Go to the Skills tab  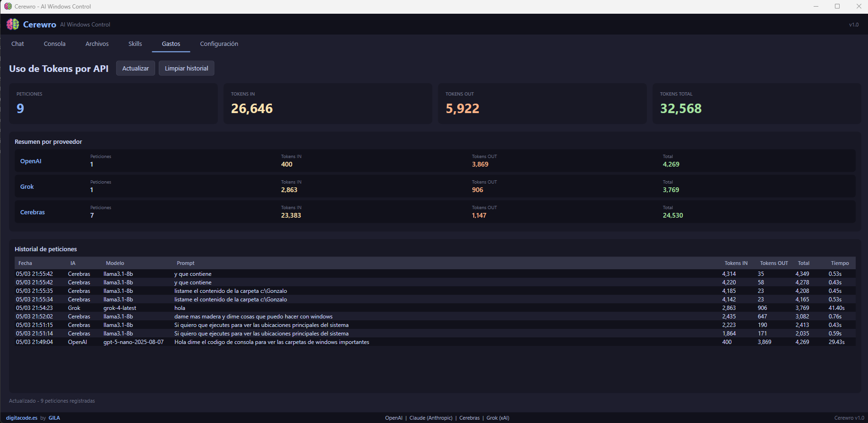point(135,44)
